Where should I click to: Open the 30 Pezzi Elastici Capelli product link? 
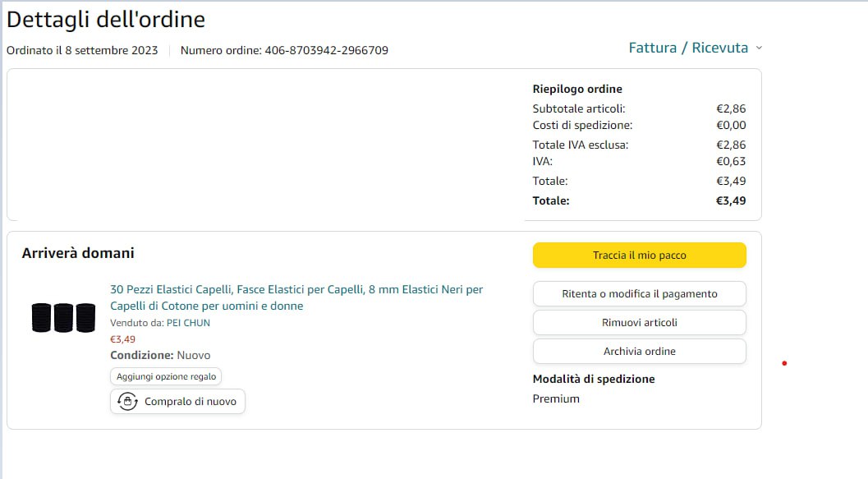point(296,297)
